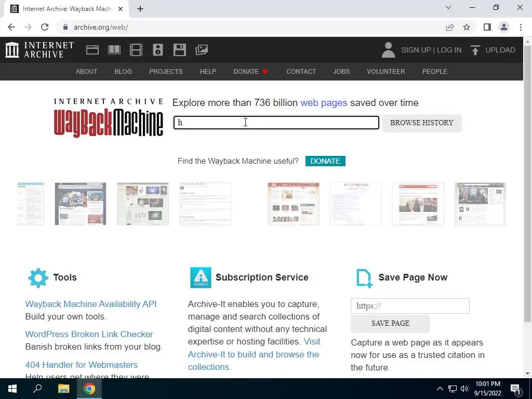The width and height of the screenshot is (532, 399).
Task: Open the JOBS menu item
Action: pos(341,72)
